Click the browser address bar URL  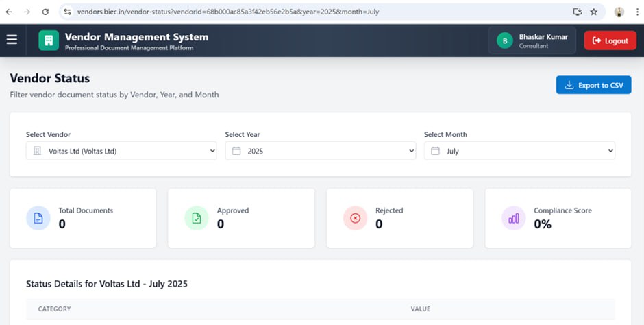(x=228, y=12)
